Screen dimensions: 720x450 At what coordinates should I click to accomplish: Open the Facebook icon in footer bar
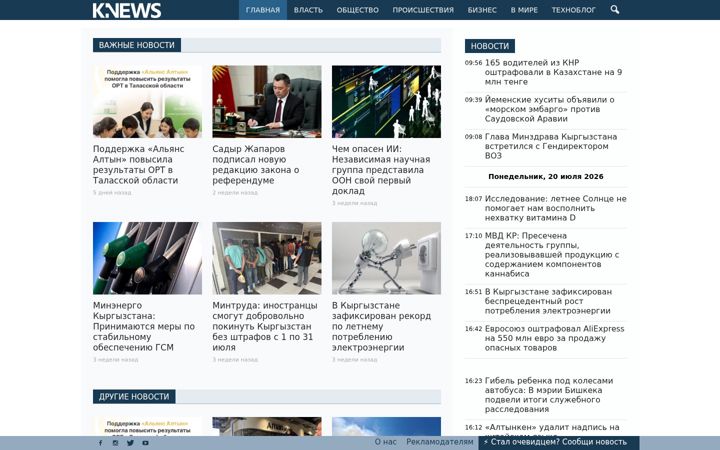point(101,443)
